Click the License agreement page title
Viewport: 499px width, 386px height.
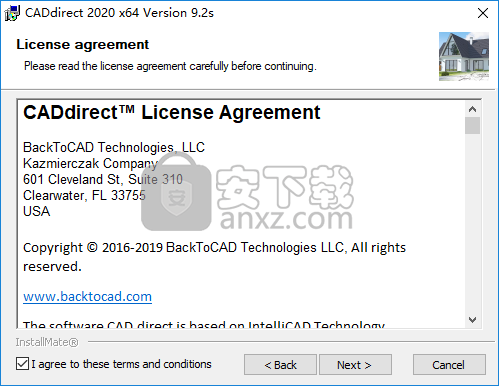point(83,44)
